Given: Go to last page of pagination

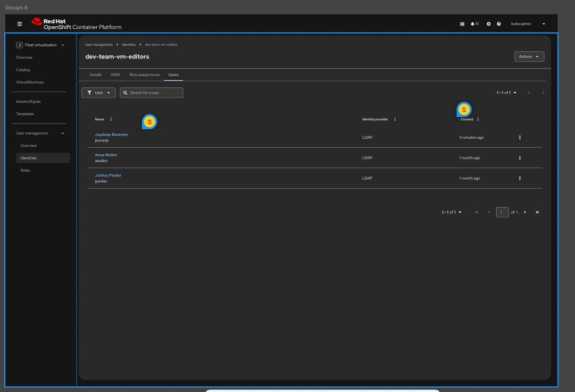Looking at the screenshot, I should pos(537,212).
